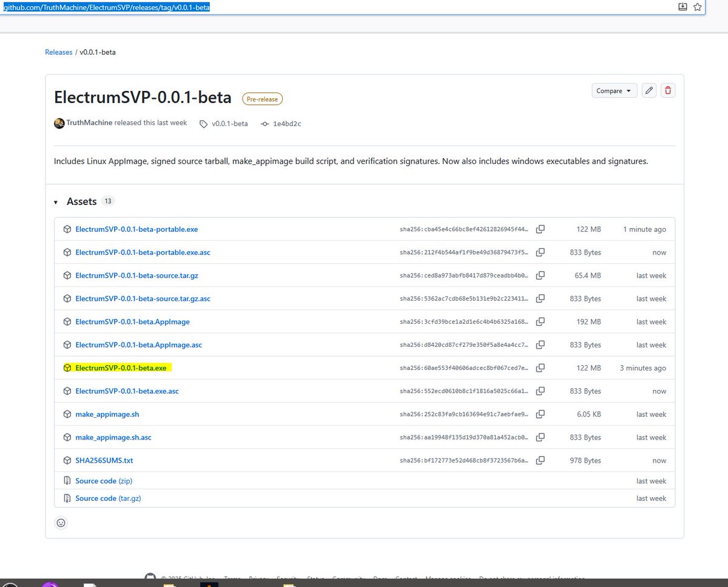Download ElectrumSVP-0.0.1-beta-portable.exe.asc
This screenshot has width=728, height=587.
(143, 252)
